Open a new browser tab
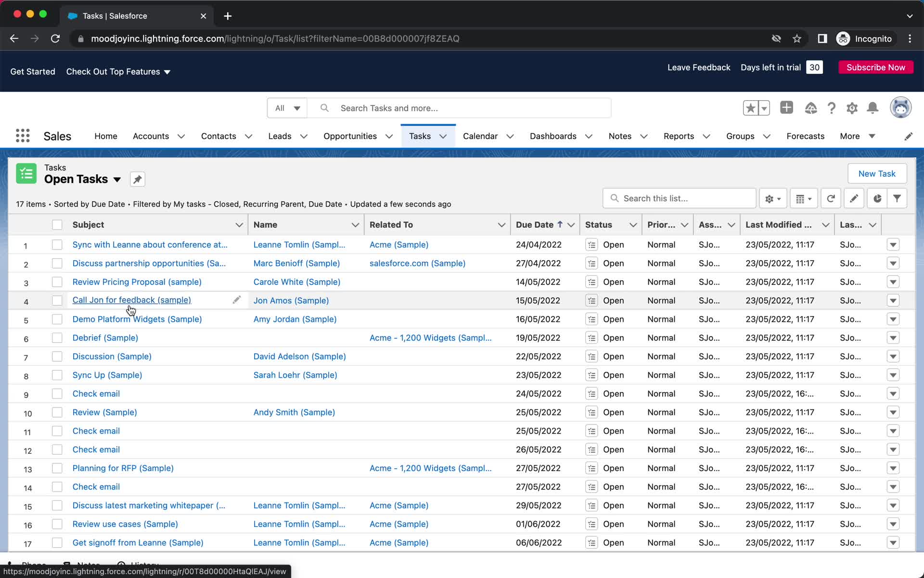The height and width of the screenshot is (578, 924). [x=228, y=16]
